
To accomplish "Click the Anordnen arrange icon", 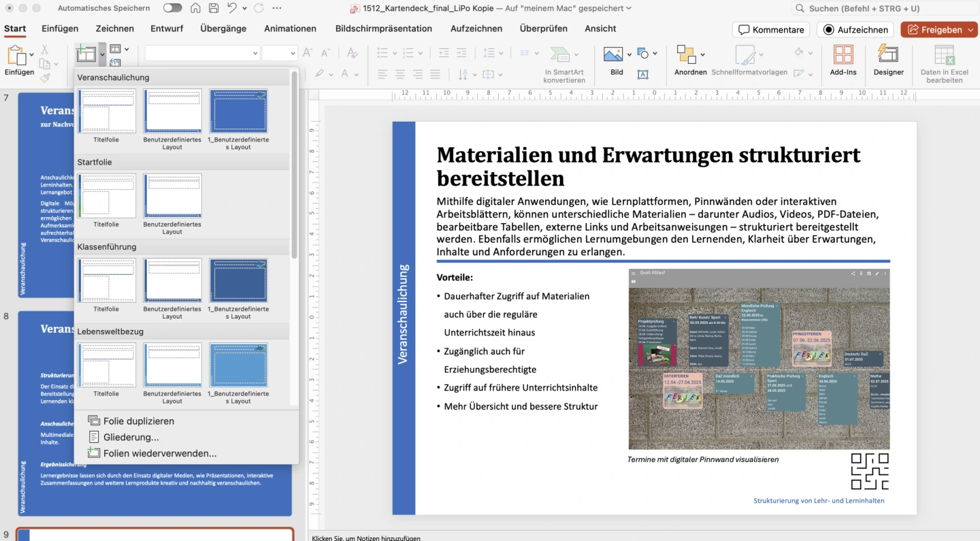I will tap(686, 54).
